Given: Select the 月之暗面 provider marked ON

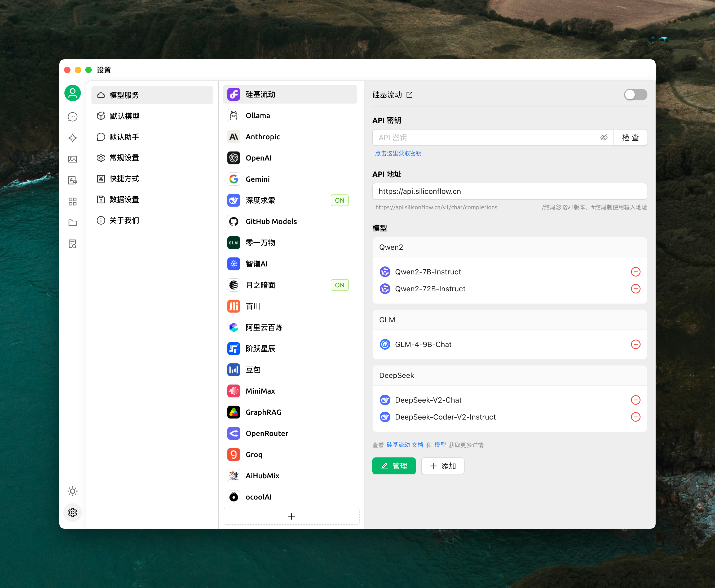Looking at the screenshot, I should click(290, 285).
